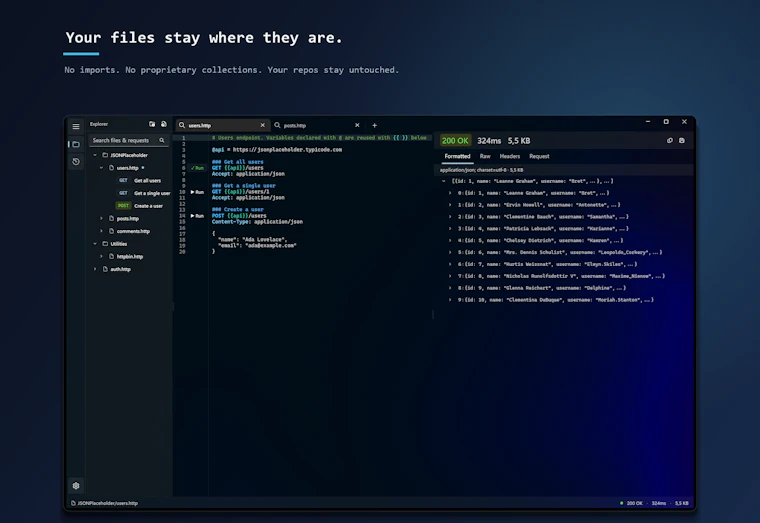Image resolution: width=760 pixels, height=523 pixels.
Task: Select posts.http in the file tree
Action: click(x=129, y=219)
